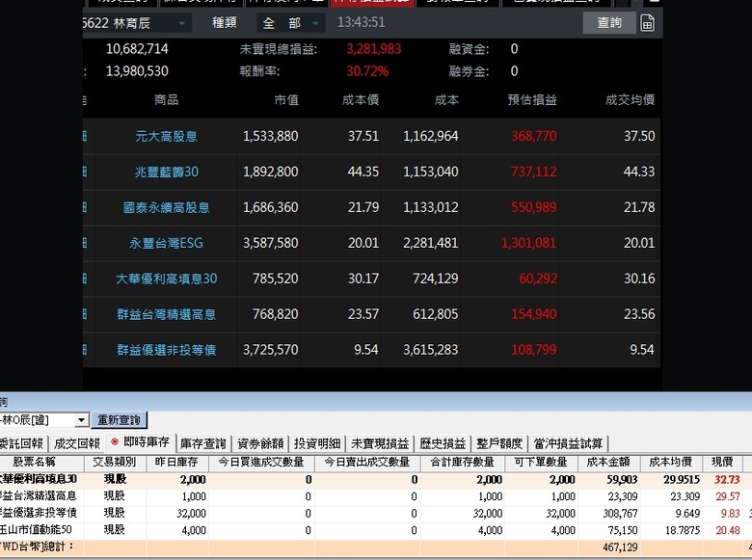Click the 10,682,714 value at top

[x=137, y=49]
